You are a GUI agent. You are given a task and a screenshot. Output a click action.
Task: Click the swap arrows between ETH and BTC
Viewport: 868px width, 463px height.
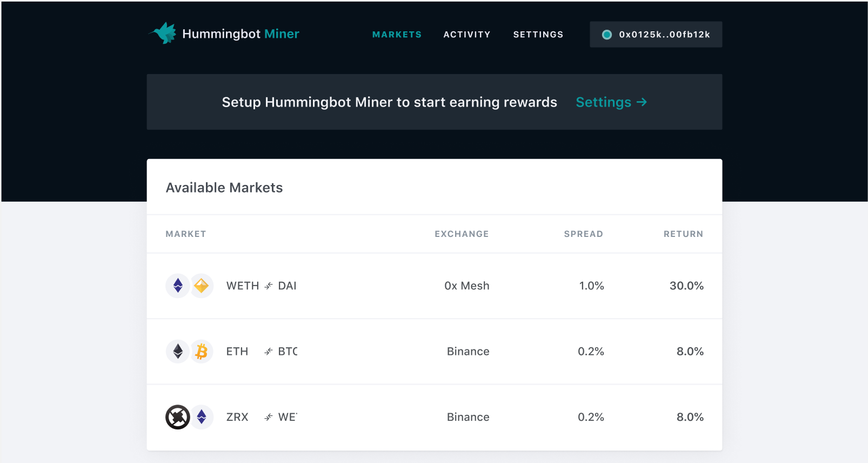(269, 352)
